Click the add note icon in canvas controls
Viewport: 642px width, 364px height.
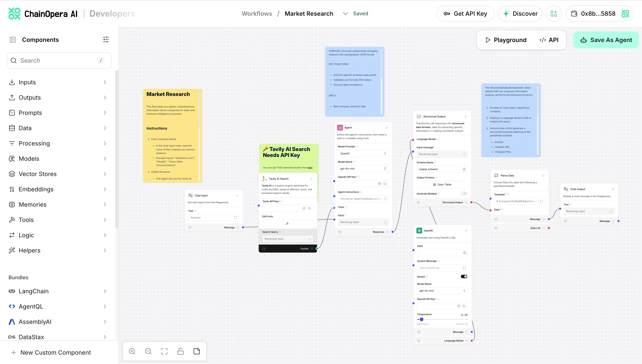point(197,351)
